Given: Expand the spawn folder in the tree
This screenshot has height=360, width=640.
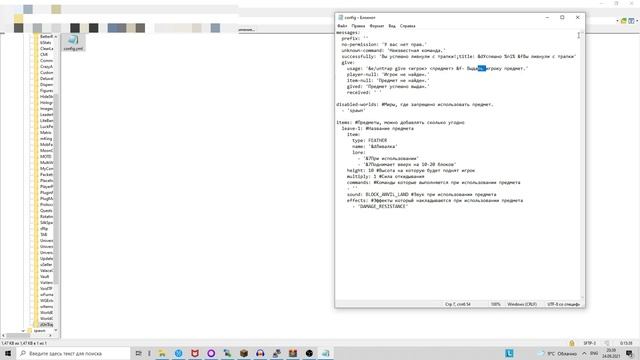Looking at the screenshot, I should pyautogui.click(x=23, y=331).
